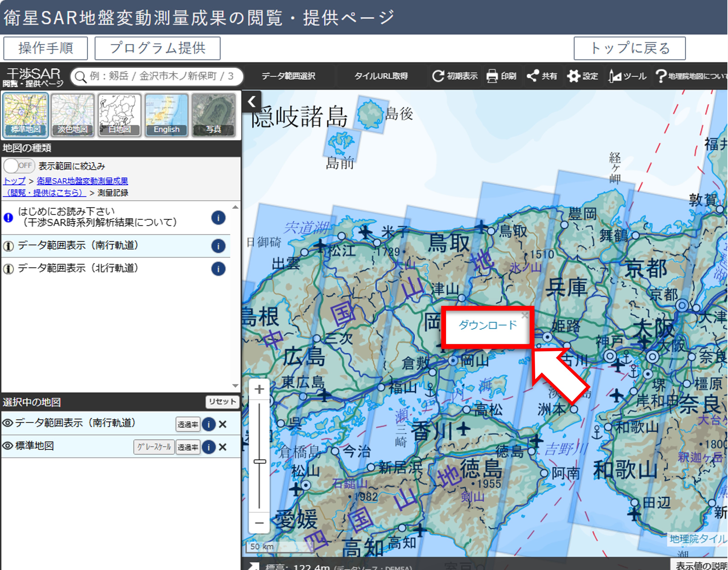
Task: Click the 操作手順 button
Action: coord(46,48)
